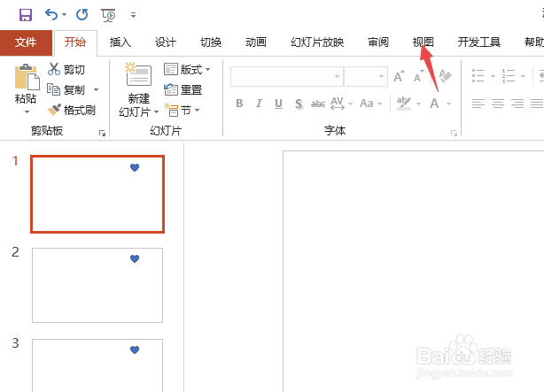This screenshot has width=544, height=392.
Task: Toggle bold formatting
Action: 239,104
